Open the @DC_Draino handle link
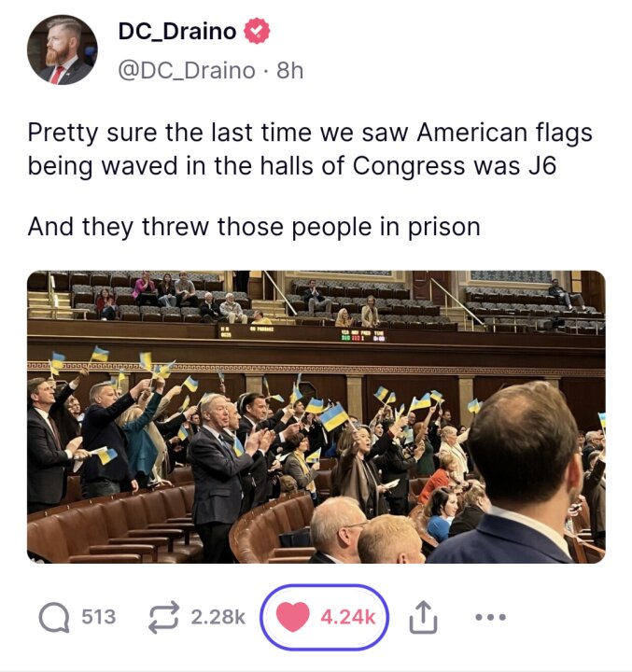 [187, 71]
